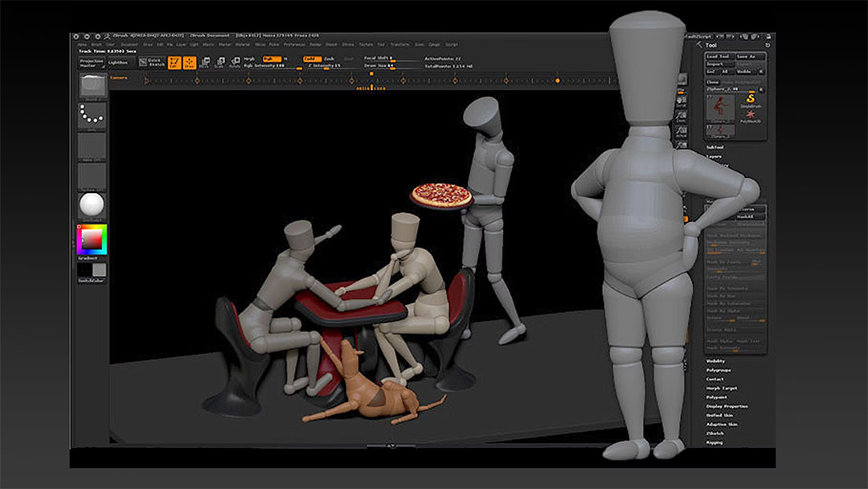Switch to Zsub sculpt mode
This screenshot has height=489, width=868.
[330, 59]
